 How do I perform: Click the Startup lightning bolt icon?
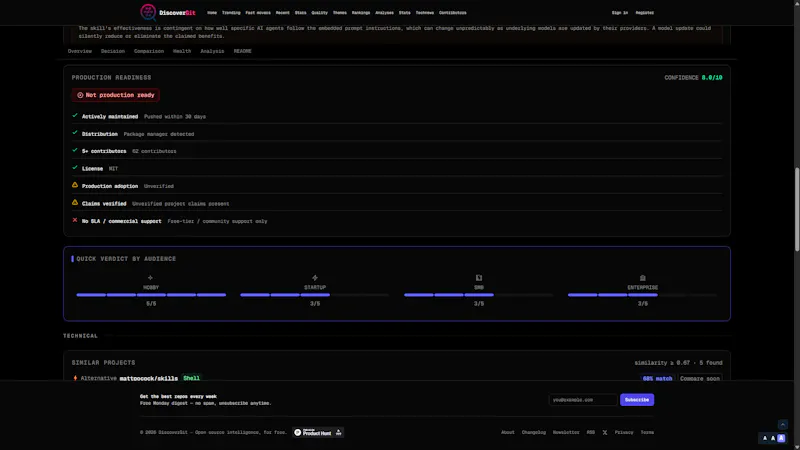point(315,278)
